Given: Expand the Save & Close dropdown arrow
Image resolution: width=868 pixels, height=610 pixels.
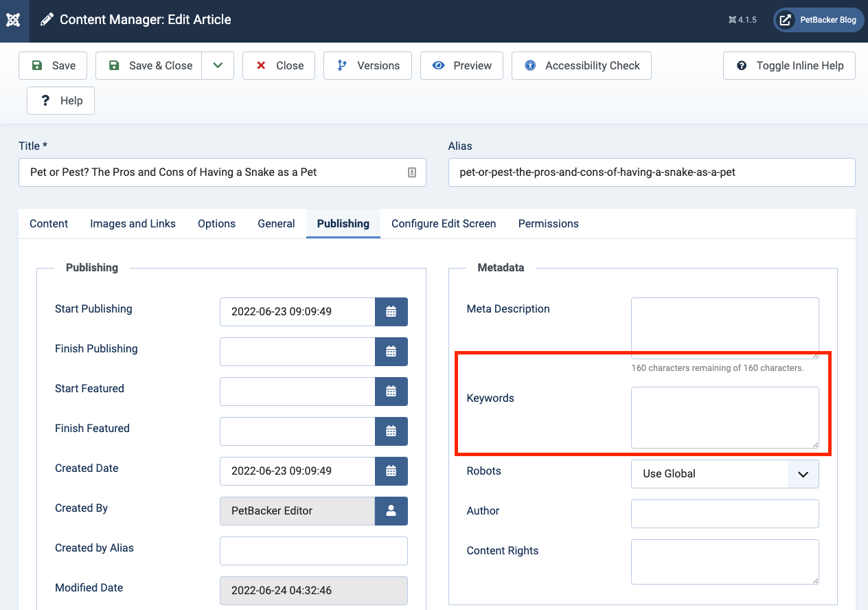Looking at the screenshot, I should click(x=218, y=65).
